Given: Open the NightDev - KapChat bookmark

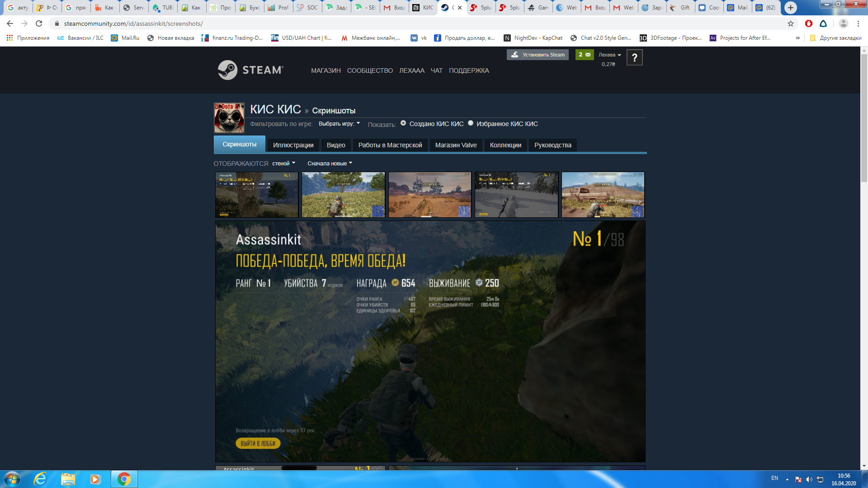Looking at the screenshot, I should pyautogui.click(x=533, y=38).
